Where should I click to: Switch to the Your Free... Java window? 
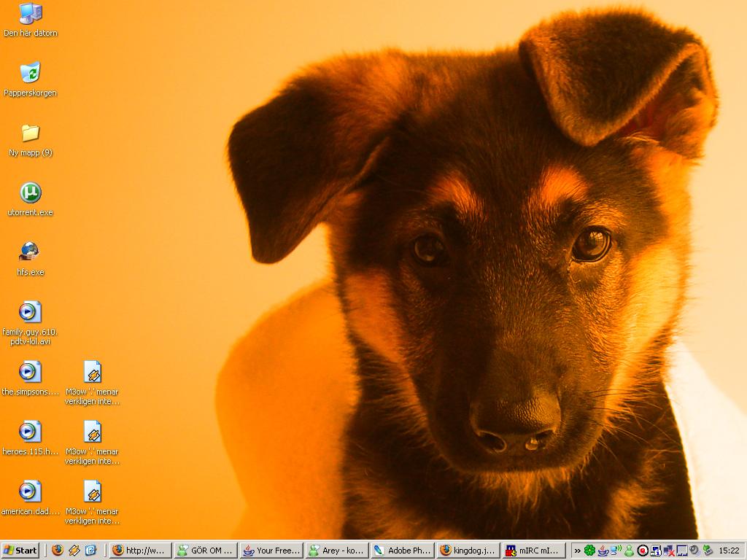271,551
